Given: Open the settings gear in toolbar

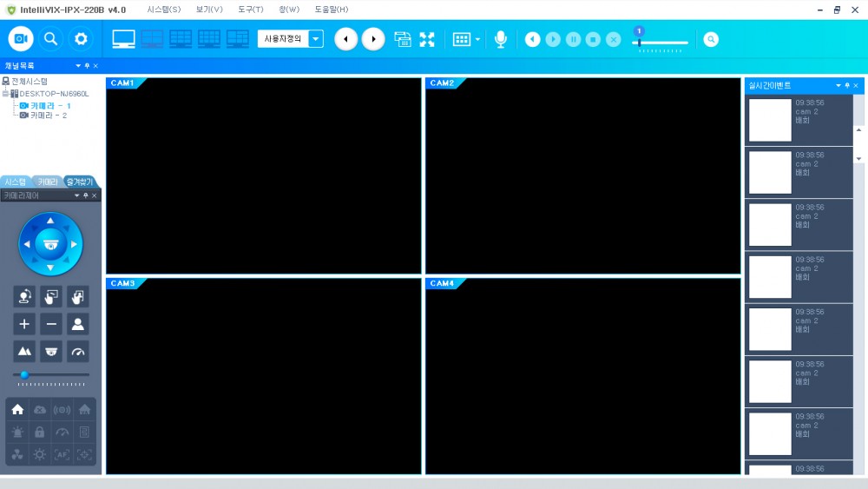Looking at the screenshot, I should pyautogui.click(x=81, y=39).
